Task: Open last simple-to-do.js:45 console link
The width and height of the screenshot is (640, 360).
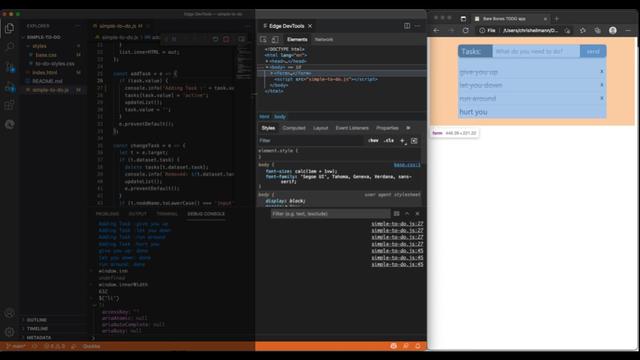Action: pos(397,264)
